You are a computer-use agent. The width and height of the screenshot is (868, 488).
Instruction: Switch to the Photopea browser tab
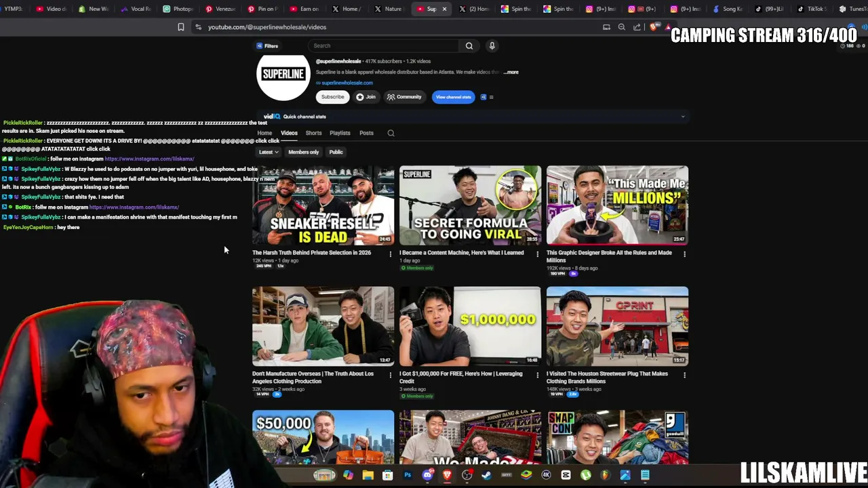pos(178,9)
